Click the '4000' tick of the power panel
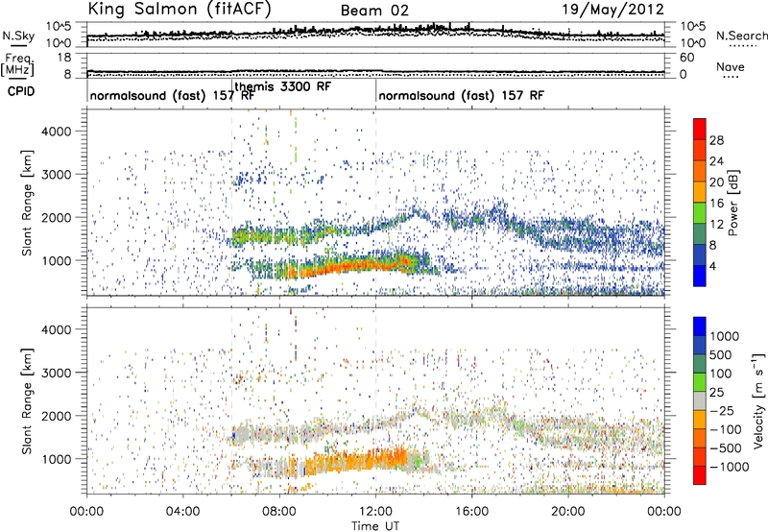 (56, 132)
